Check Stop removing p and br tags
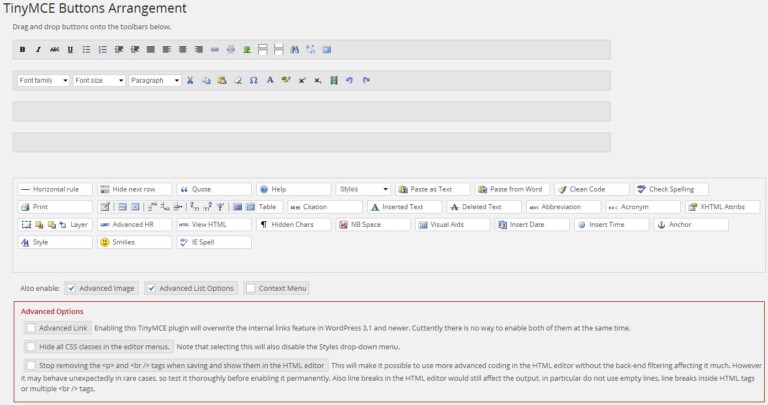Screen dimensions: 768x405 pos(31,365)
